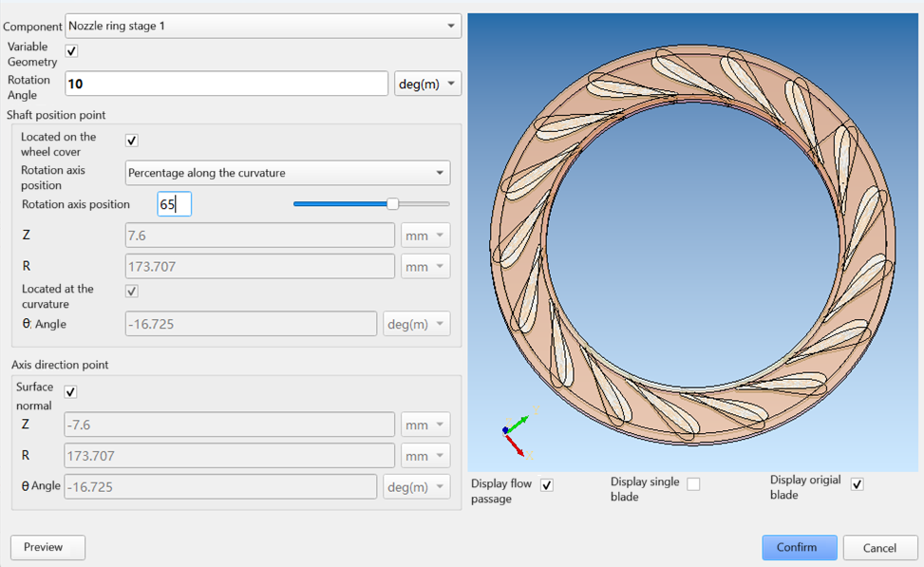The image size is (924, 567).
Task: Toggle the Variable Geometry checkbox
Action: [71, 51]
